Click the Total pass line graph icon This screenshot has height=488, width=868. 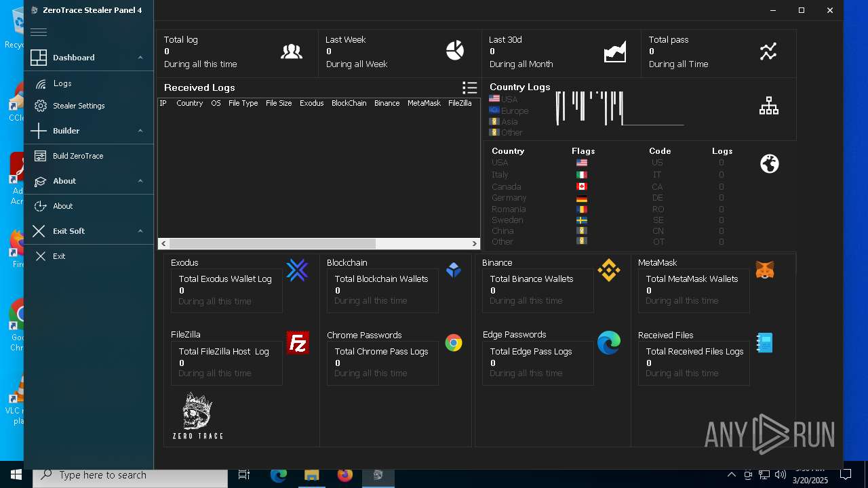[768, 52]
